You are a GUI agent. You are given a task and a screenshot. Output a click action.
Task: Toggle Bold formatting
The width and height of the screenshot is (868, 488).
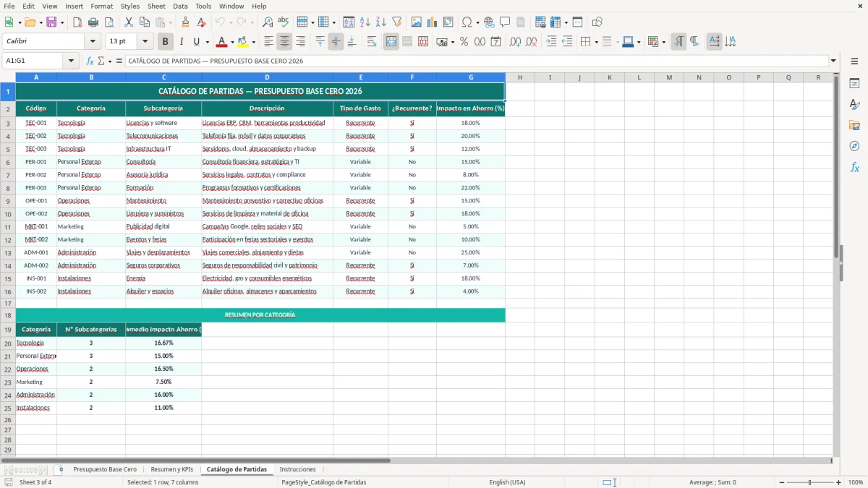coord(166,42)
